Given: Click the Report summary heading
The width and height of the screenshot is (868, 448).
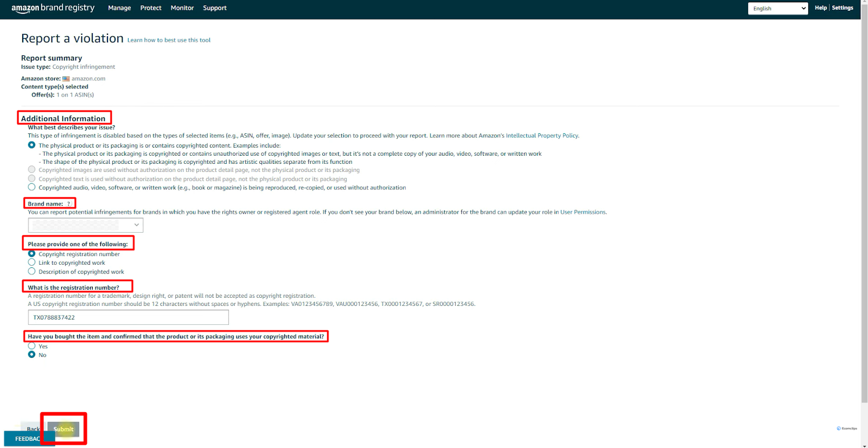Looking at the screenshot, I should (x=52, y=58).
